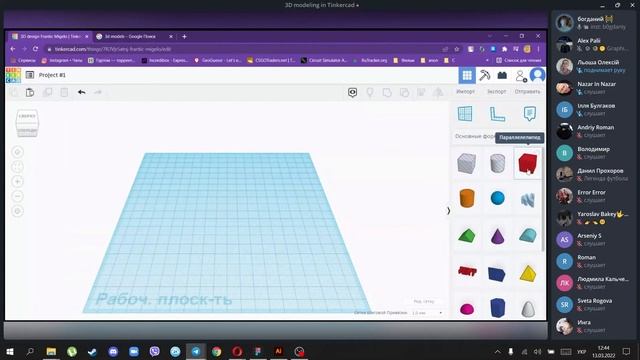The width and height of the screenshot is (640, 360).
Task: Select the red Box (Параллелепипед) shape
Action: [527, 163]
